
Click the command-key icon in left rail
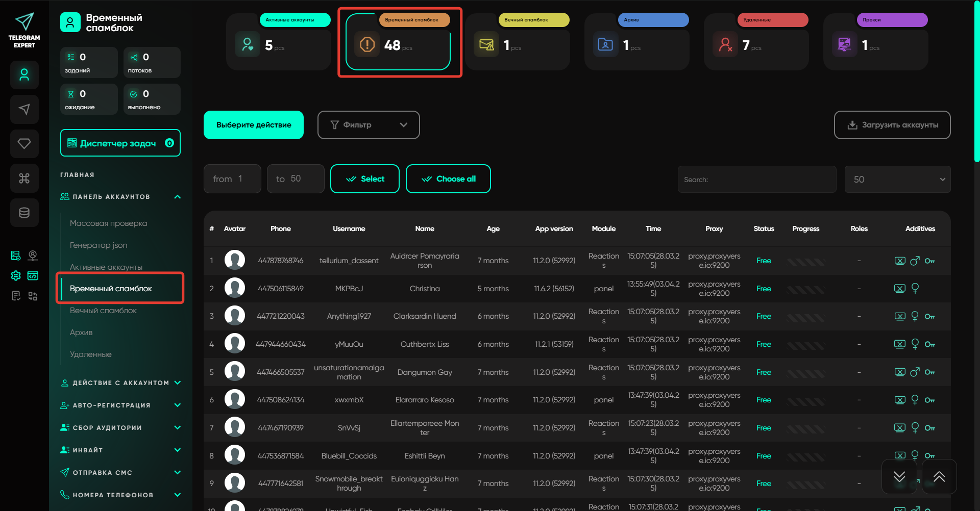click(x=24, y=178)
